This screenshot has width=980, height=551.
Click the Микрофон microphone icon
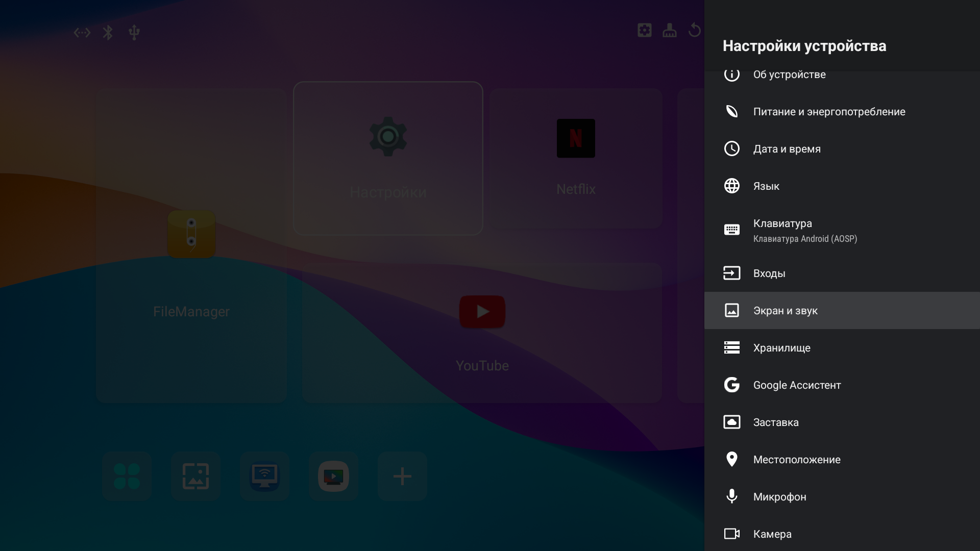731,496
